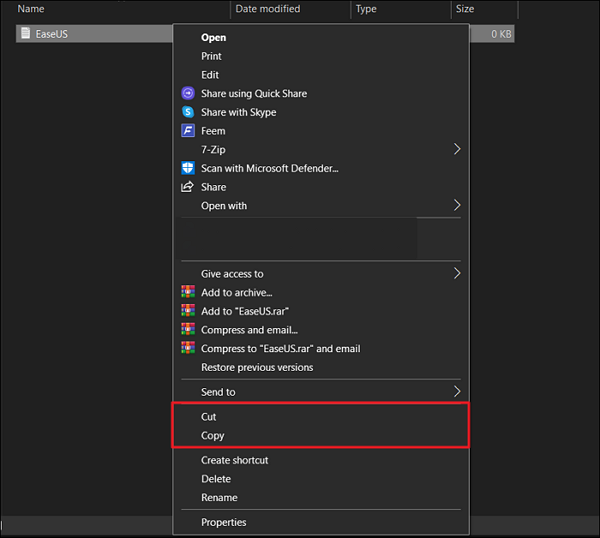Click WinRAR icon next to Compress and email
This screenshot has height=538, width=600.
187,330
